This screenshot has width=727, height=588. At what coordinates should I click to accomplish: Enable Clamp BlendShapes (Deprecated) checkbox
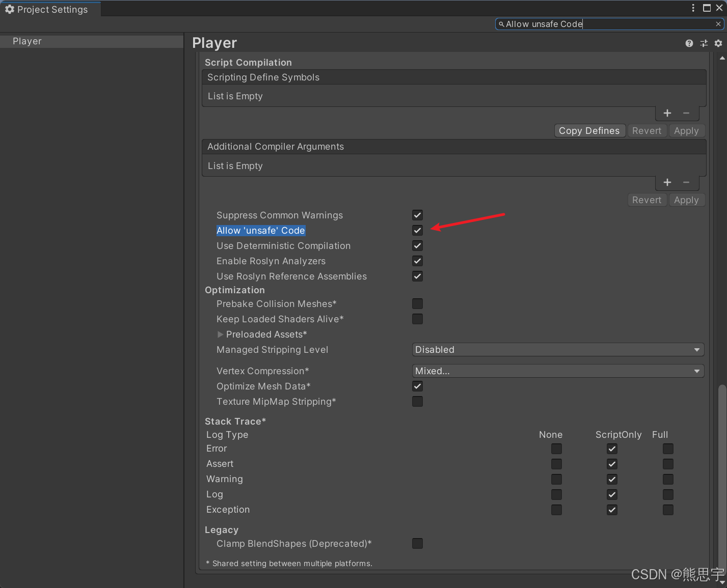pos(417,544)
